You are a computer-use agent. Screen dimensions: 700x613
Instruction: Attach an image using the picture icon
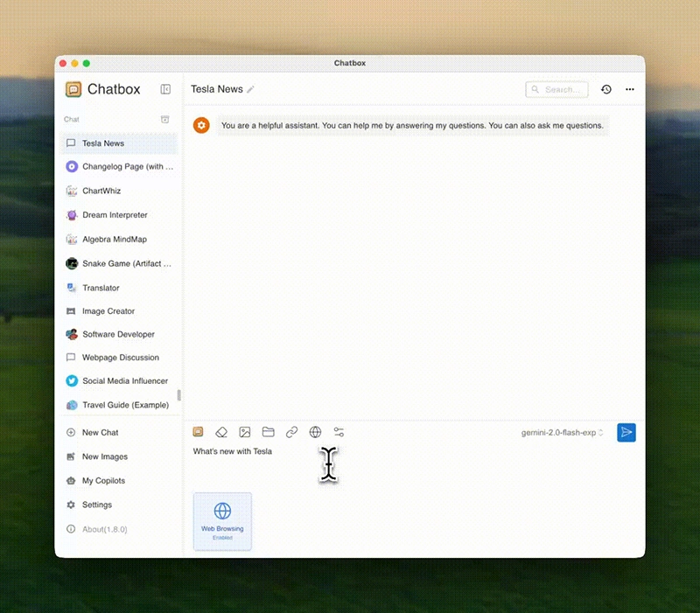tap(245, 432)
